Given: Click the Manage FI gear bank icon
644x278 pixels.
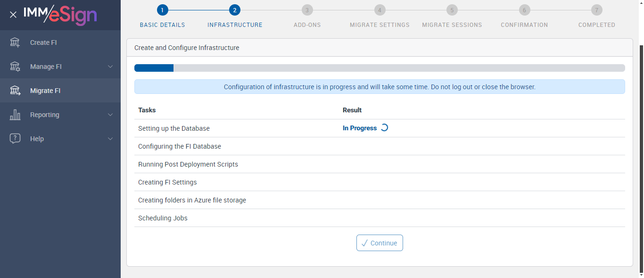Looking at the screenshot, I should coord(15,67).
